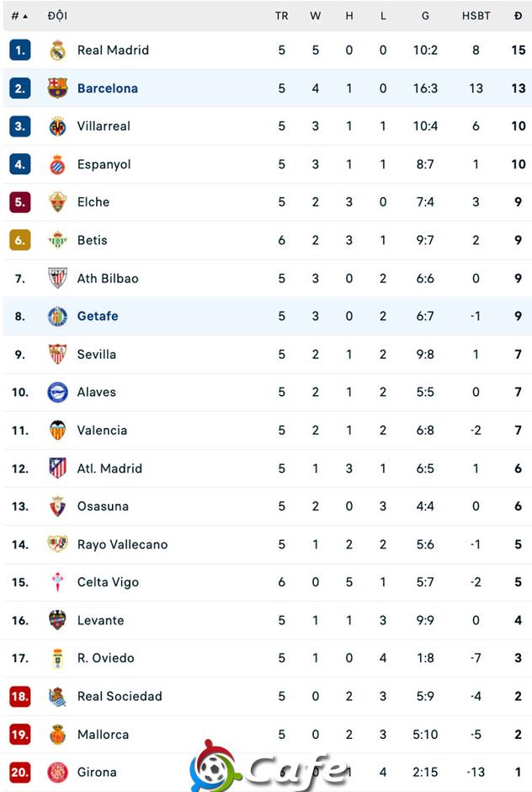Screen dimensions: 532x792
Task: Click the Alaves club crest
Action: (x=57, y=392)
